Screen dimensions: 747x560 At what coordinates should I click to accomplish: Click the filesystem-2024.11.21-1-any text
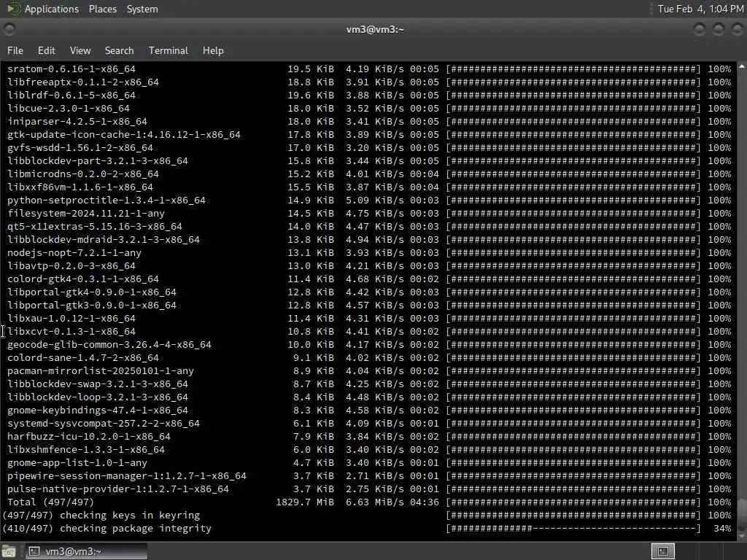(86, 214)
